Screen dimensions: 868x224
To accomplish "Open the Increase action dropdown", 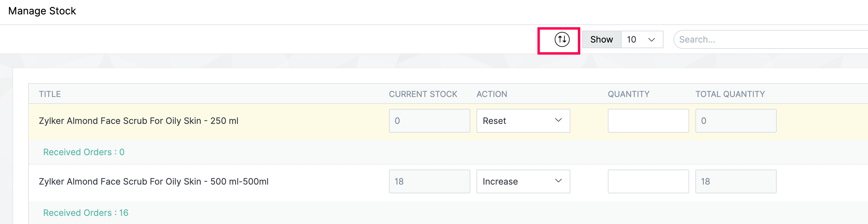I will 522,181.
